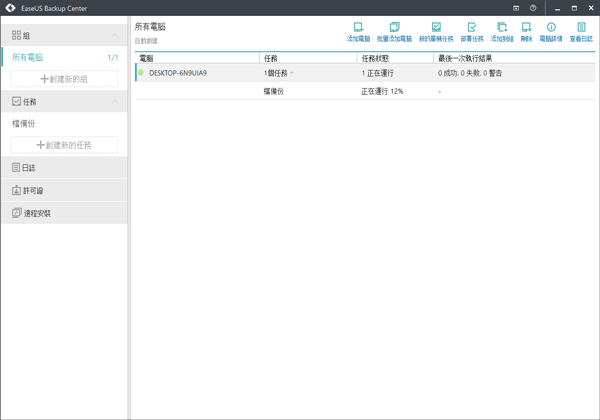Click the 刪除 (Delete) computer icon
This screenshot has width=600, height=420.
point(527,28)
